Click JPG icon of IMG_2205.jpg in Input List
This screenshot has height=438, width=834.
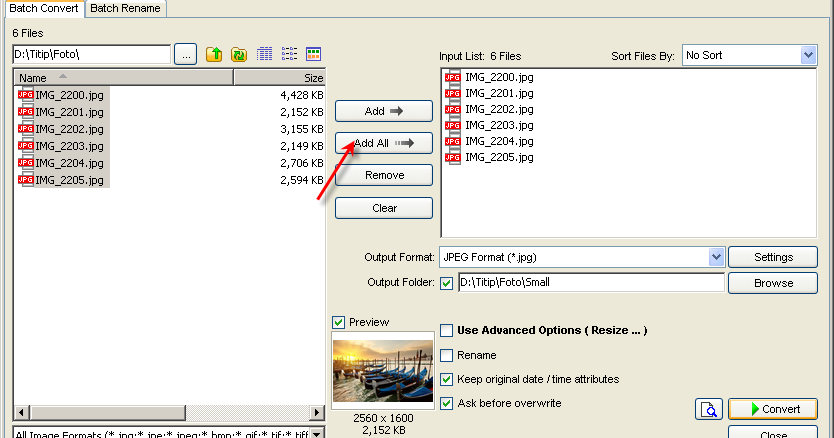point(453,158)
